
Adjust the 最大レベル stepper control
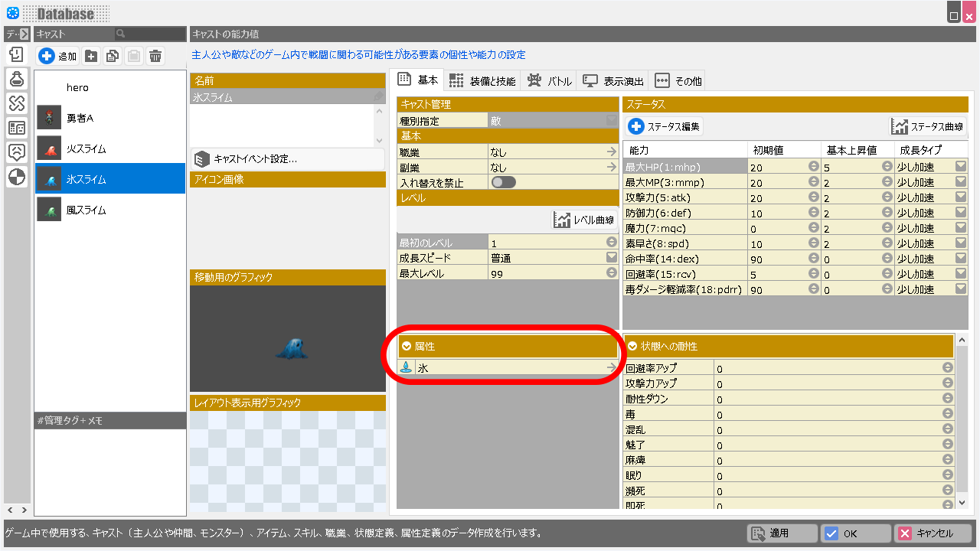(611, 273)
